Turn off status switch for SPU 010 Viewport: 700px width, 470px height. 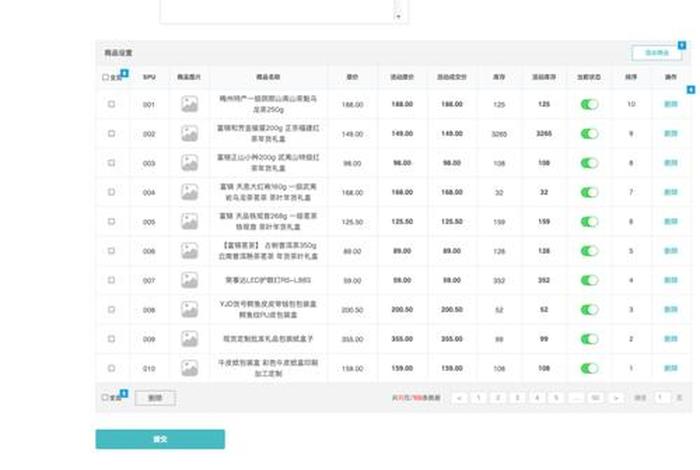click(x=589, y=368)
